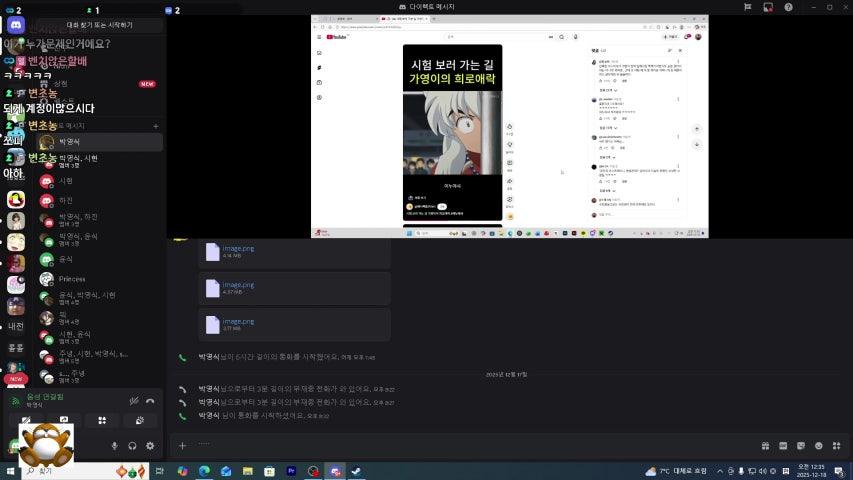Open the 윤식 direct message
This screenshot has height=480, width=853.
pyautogui.click(x=100, y=260)
